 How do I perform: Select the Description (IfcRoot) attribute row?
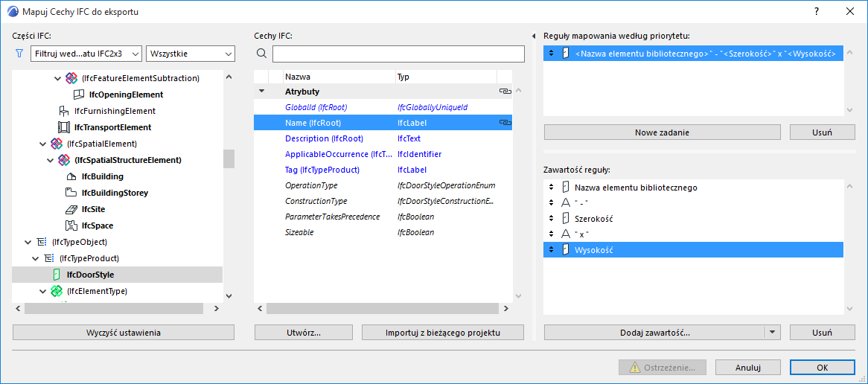pyautogui.click(x=324, y=138)
